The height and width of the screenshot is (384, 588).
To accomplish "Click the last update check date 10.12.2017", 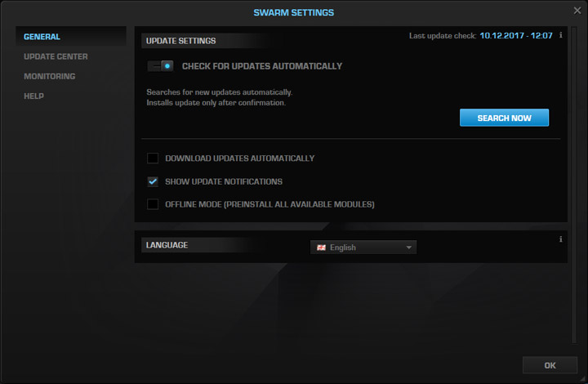I will tap(501, 36).
